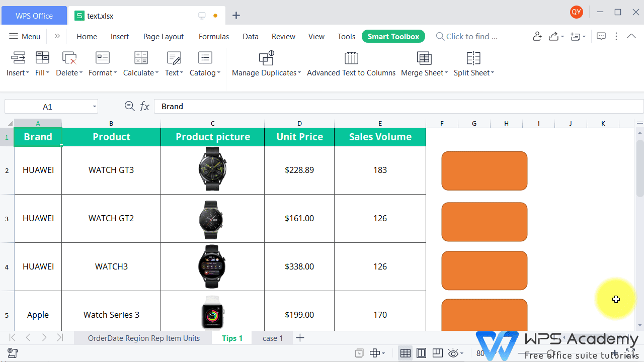
Task: Collapse the ribbon with the chevron icon
Action: click(631, 36)
